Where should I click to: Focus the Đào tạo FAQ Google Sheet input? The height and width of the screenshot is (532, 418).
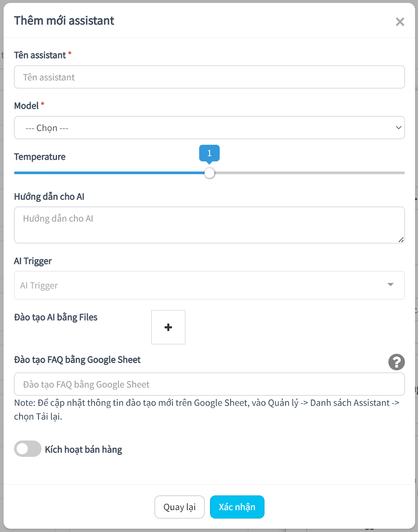[x=209, y=384]
